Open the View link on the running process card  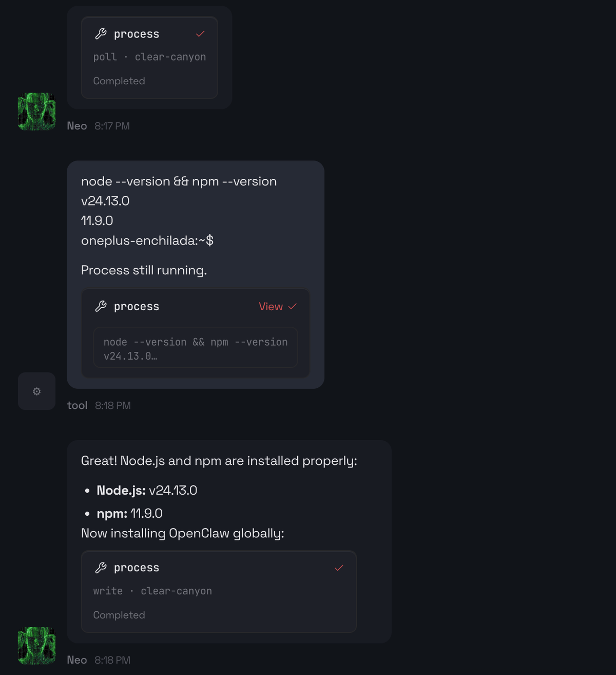point(271,306)
